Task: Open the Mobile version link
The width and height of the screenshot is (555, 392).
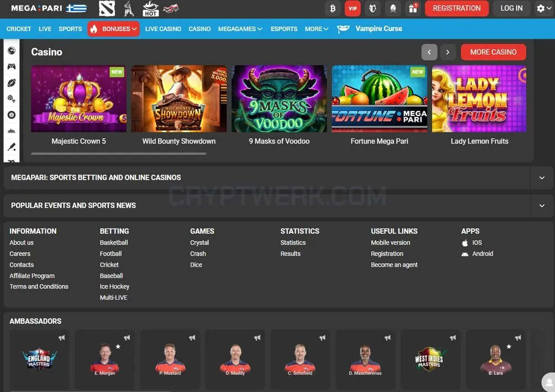Action: click(390, 242)
